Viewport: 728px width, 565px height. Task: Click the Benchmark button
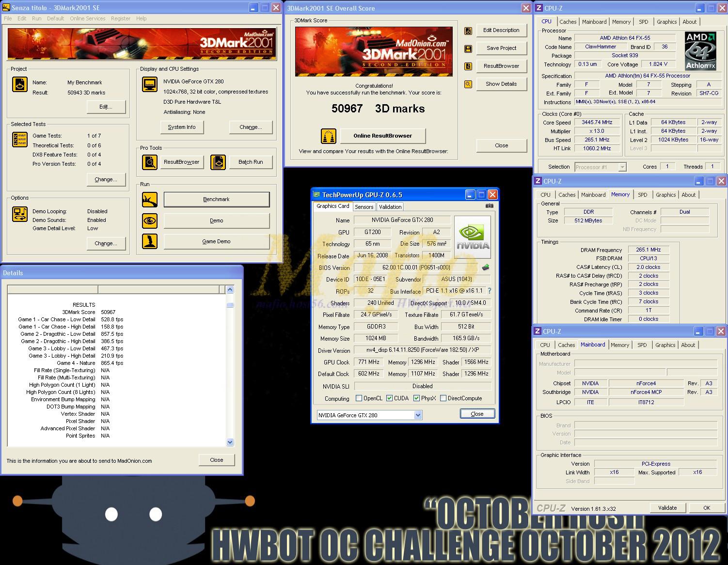tap(216, 199)
